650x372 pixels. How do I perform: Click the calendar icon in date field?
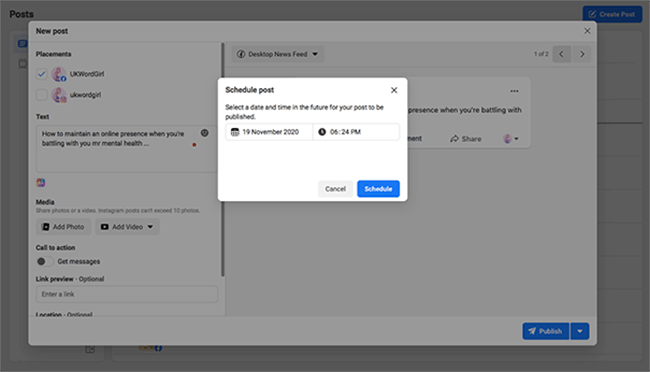click(x=235, y=132)
